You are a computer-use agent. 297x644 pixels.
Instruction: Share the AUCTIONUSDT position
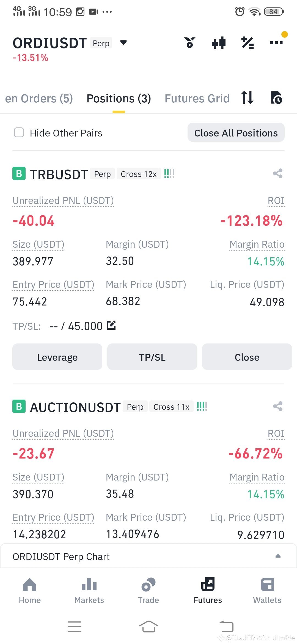click(278, 406)
